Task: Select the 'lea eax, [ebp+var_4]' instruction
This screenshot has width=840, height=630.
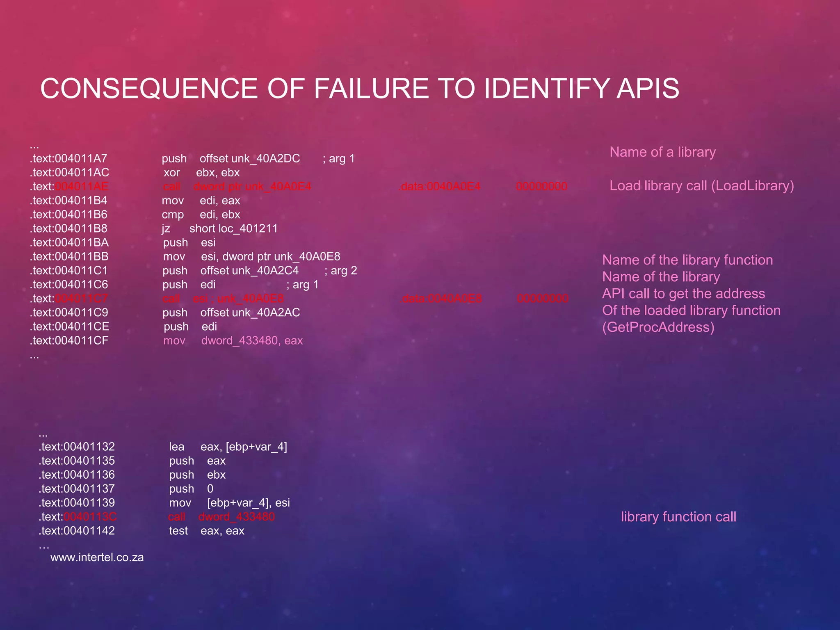Action: pyautogui.click(x=228, y=447)
